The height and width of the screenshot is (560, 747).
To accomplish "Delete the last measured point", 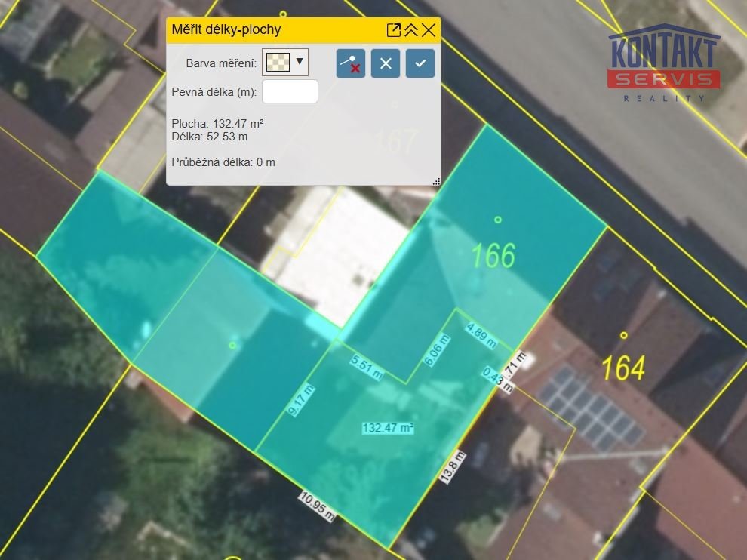I will (351, 63).
